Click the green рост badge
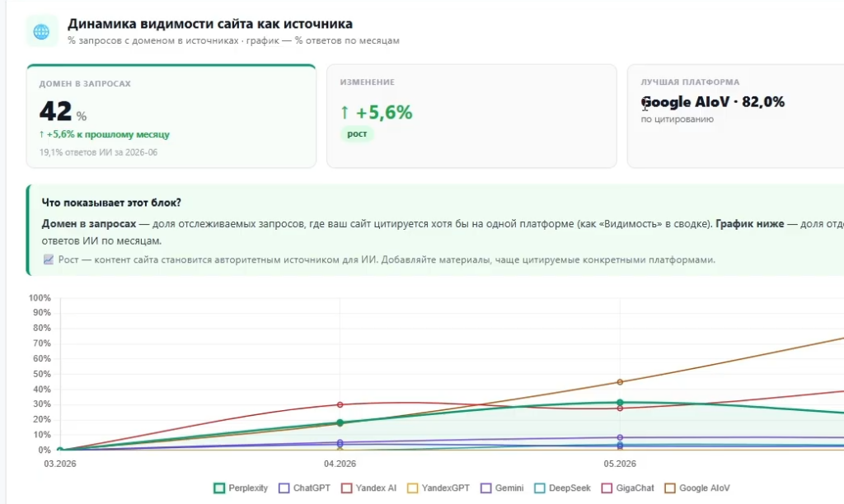Image resolution: width=844 pixels, height=504 pixels. (357, 133)
